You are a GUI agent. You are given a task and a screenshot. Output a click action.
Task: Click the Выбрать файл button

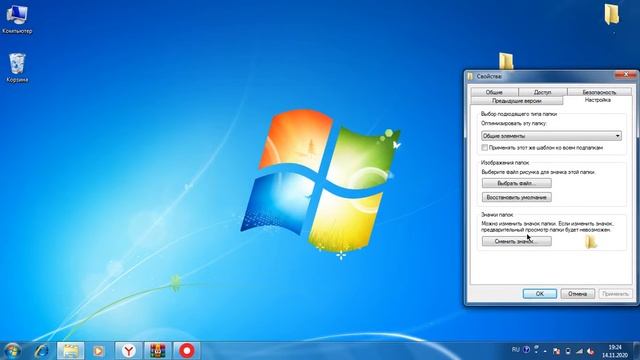pyautogui.click(x=517, y=183)
